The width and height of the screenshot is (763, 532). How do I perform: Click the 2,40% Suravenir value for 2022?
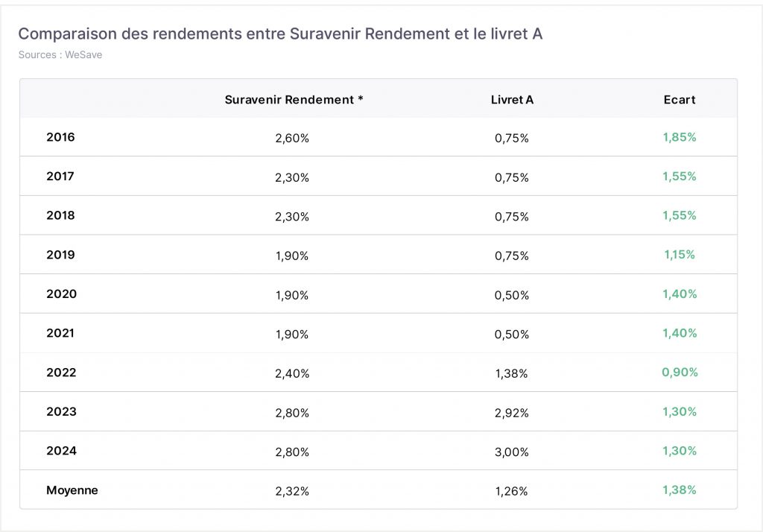pyautogui.click(x=292, y=373)
